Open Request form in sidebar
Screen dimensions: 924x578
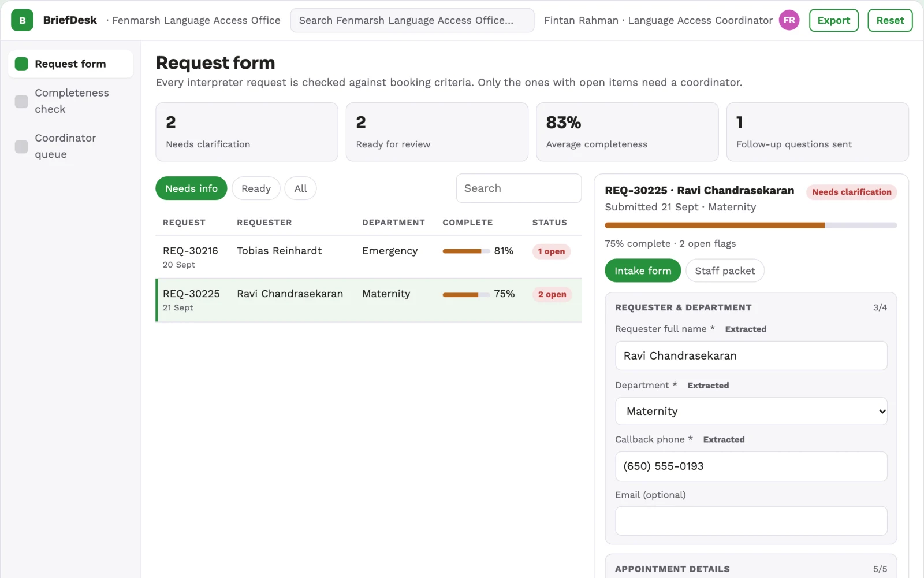(x=70, y=64)
